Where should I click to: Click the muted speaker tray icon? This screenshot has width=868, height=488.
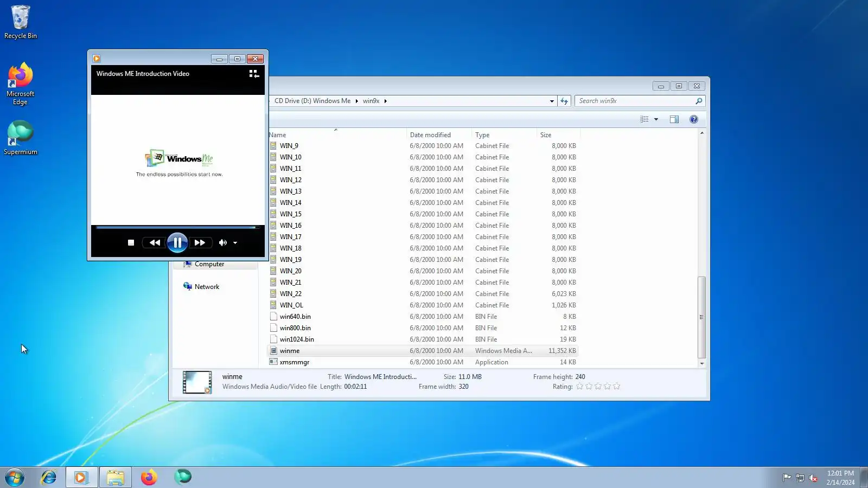(813, 478)
